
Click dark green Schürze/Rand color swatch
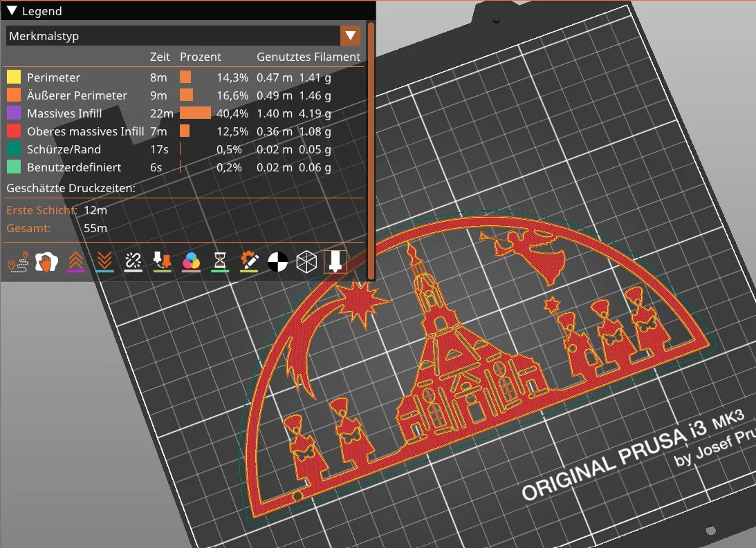coord(14,149)
